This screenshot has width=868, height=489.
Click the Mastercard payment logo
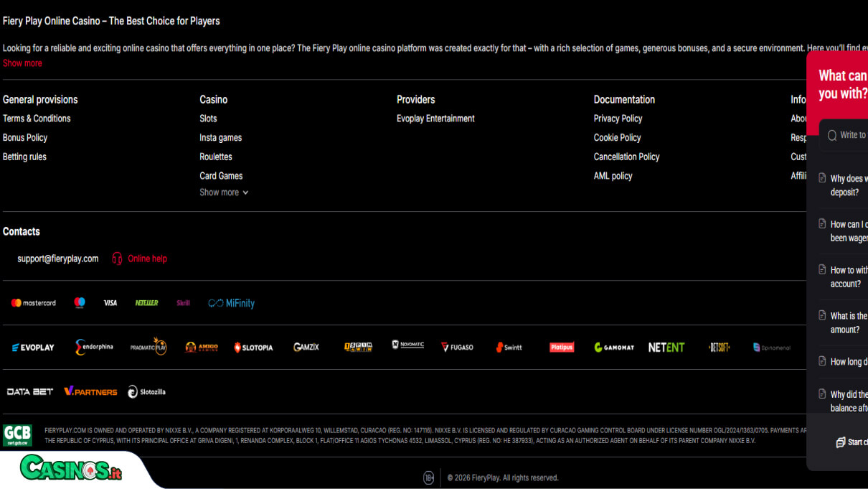pyautogui.click(x=33, y=303)
